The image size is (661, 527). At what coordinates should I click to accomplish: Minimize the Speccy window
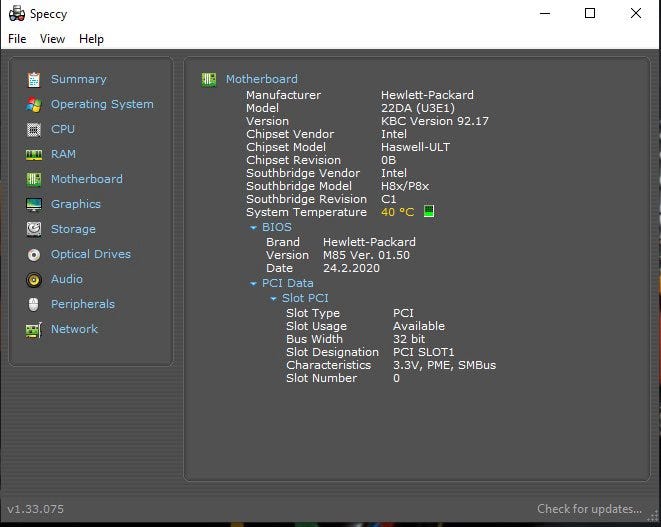coord(545,13)
